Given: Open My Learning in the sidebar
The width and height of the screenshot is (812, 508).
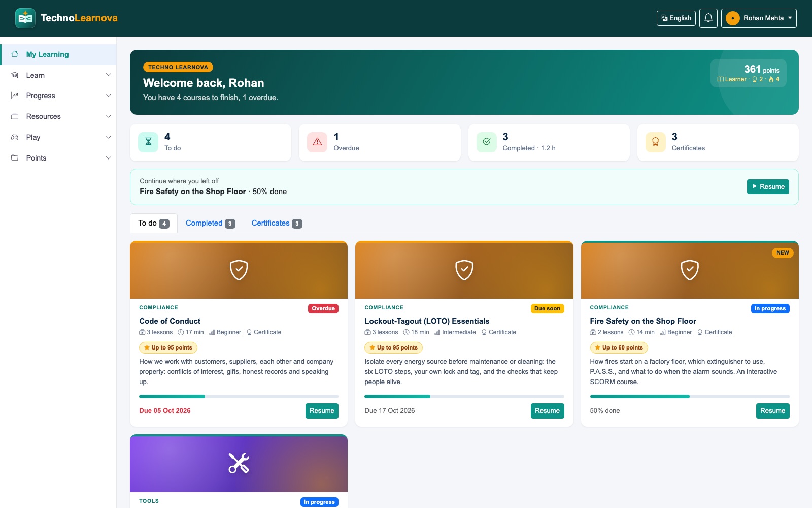Looking at the screenshot, I should coord(58,54).
